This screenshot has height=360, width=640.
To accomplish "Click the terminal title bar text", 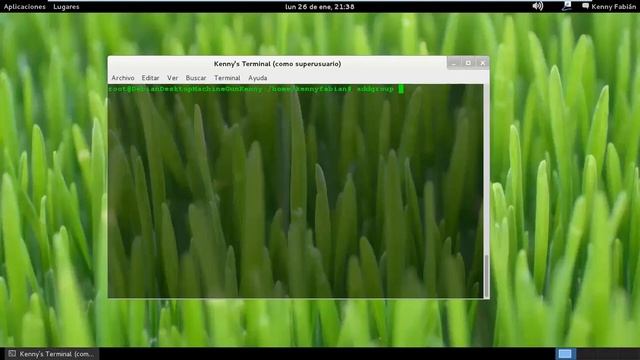I will click(278, 64).
